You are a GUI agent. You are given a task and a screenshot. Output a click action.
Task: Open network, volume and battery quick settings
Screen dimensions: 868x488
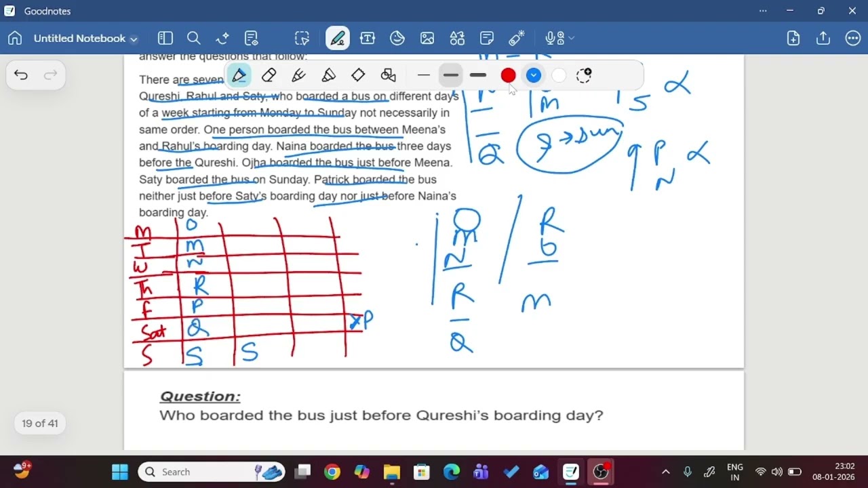coord(777,472)
